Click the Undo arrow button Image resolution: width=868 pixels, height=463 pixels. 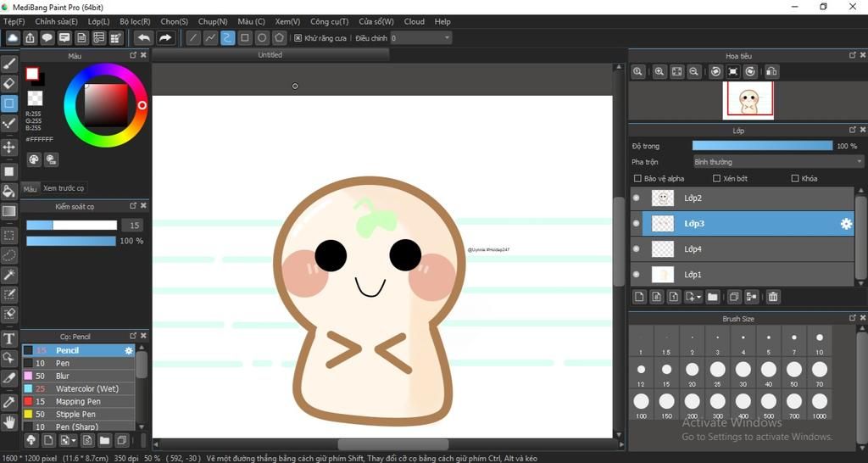point(144,37)
